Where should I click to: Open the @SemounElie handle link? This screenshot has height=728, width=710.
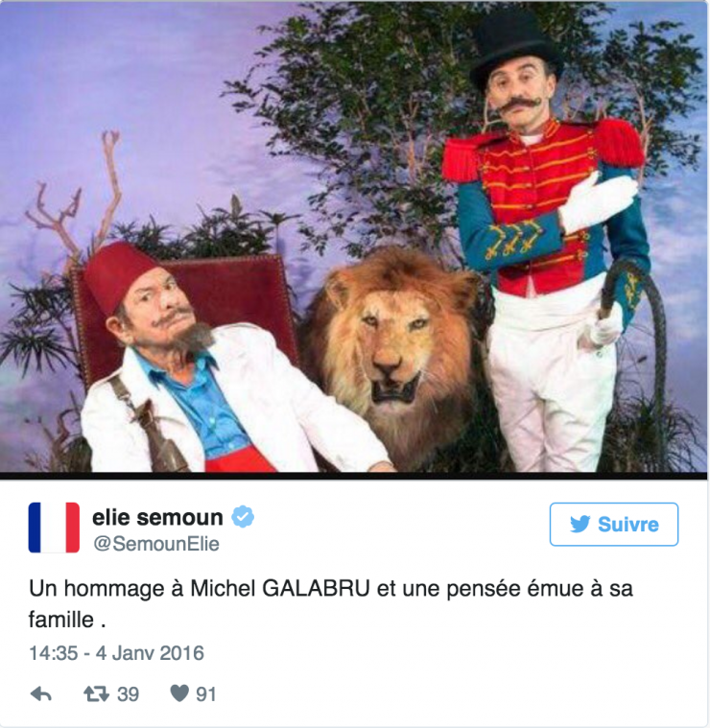[156, 544]
